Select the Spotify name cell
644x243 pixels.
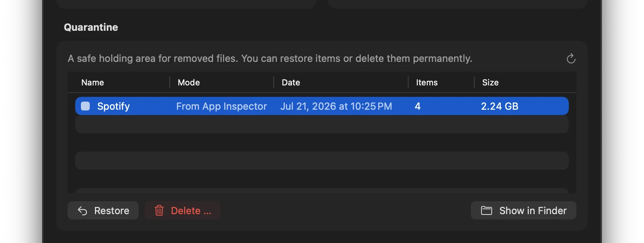coord(114,106)
